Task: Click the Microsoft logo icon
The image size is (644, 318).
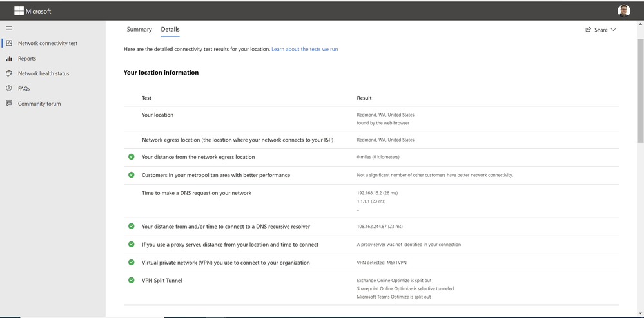Action: point(19,11)
